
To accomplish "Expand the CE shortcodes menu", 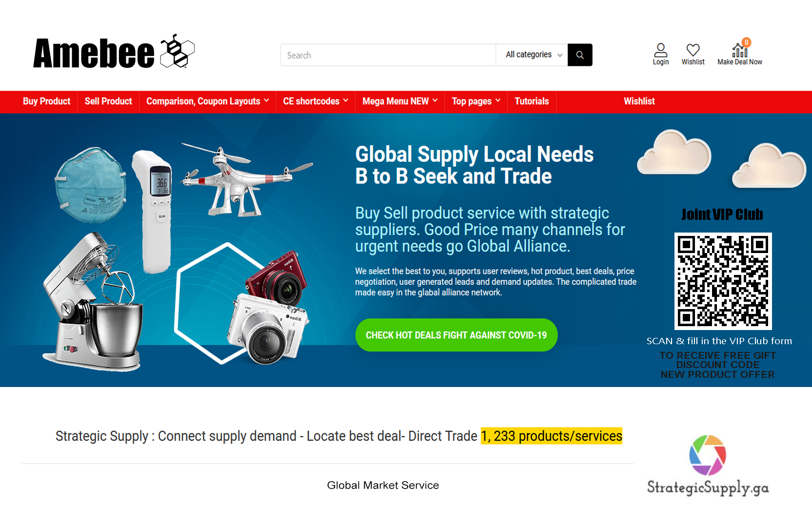I will point(316,101).
